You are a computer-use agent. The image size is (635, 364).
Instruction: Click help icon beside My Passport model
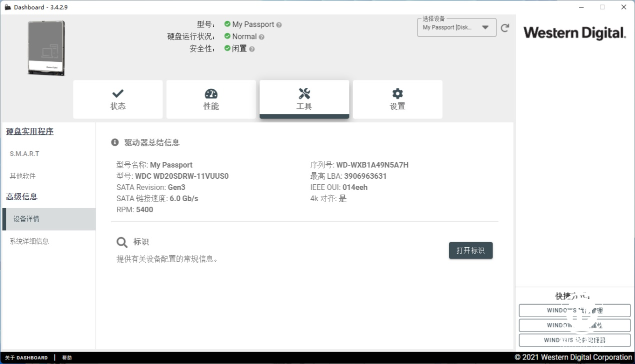[279, 24]
